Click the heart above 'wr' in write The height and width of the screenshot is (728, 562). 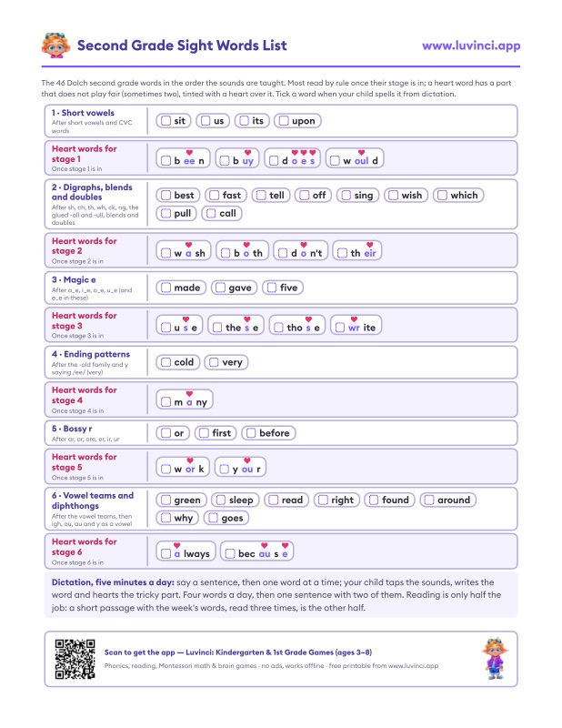pyautogui.click(x=354, y=319)
